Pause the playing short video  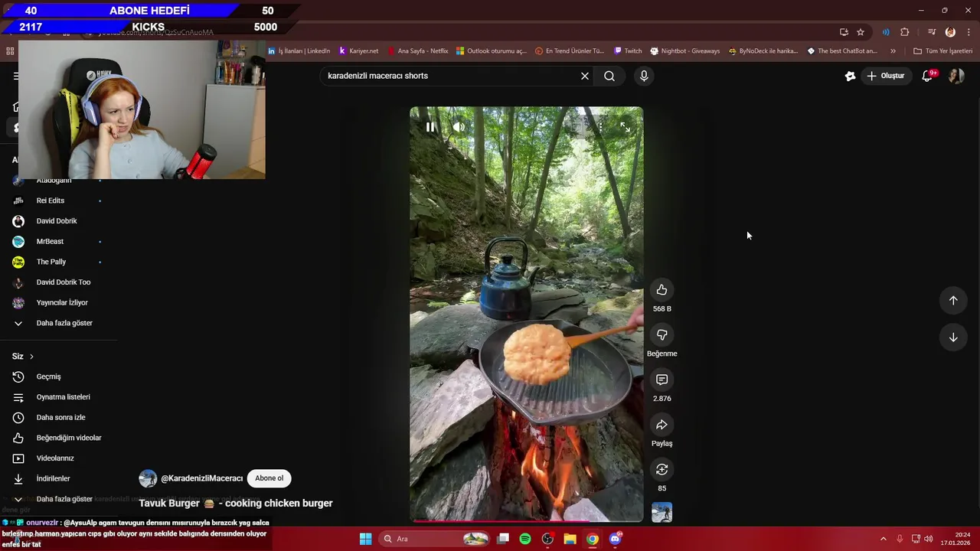point(430,127)
